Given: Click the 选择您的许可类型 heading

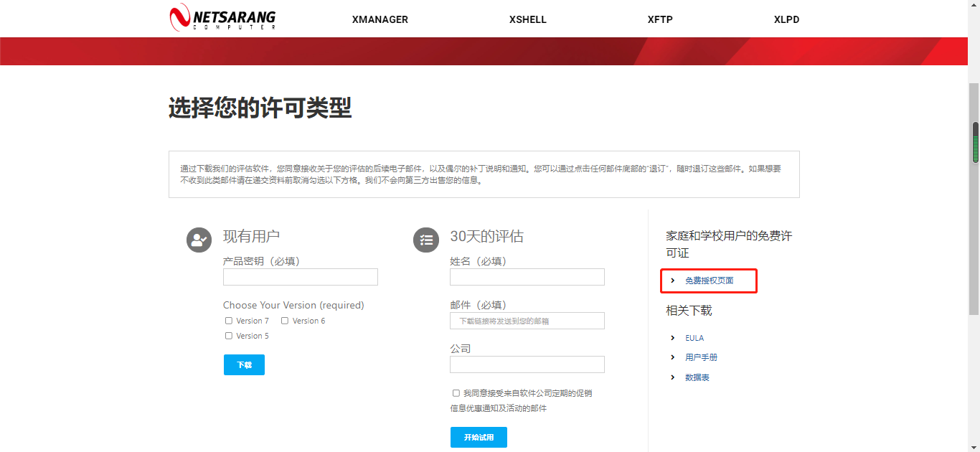Looking at the screenshot, I should point(260,108).
